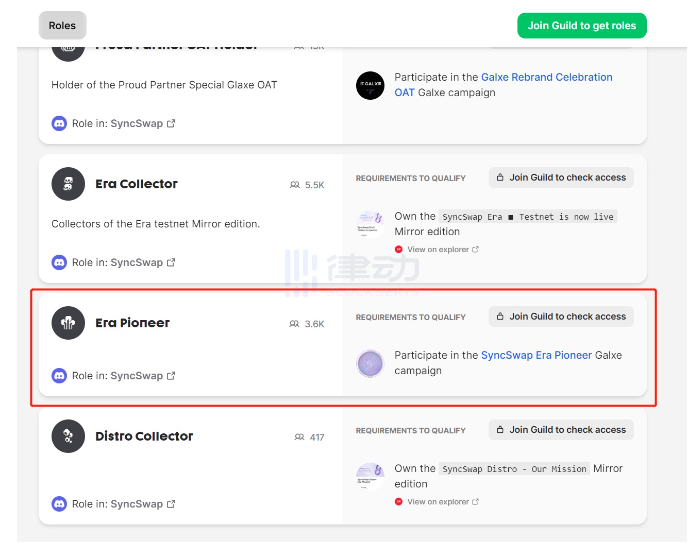The width and height of the screenshot is (699, 546).
Task: Click Distro Collector member count 417
Action: click(x=317, y=437)
